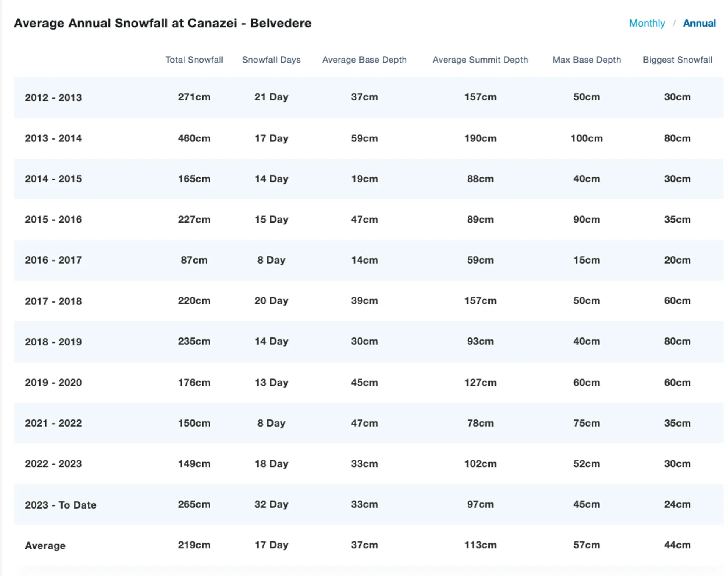This screenshot has width=728, height=576.
Task: Click the Total Snowfall column header
Action: [194, 60]
